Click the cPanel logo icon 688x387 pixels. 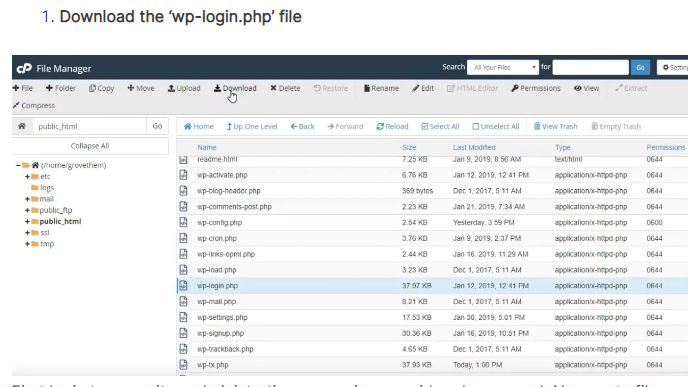[24, 68]
